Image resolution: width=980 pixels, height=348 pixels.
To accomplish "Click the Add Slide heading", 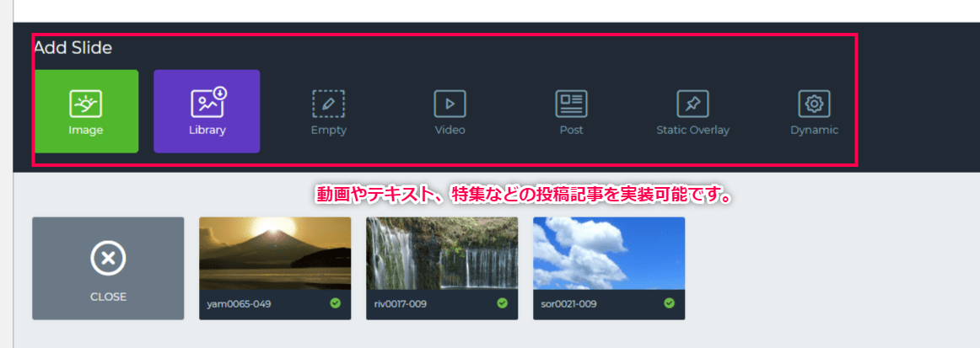I will coord(73,47).
